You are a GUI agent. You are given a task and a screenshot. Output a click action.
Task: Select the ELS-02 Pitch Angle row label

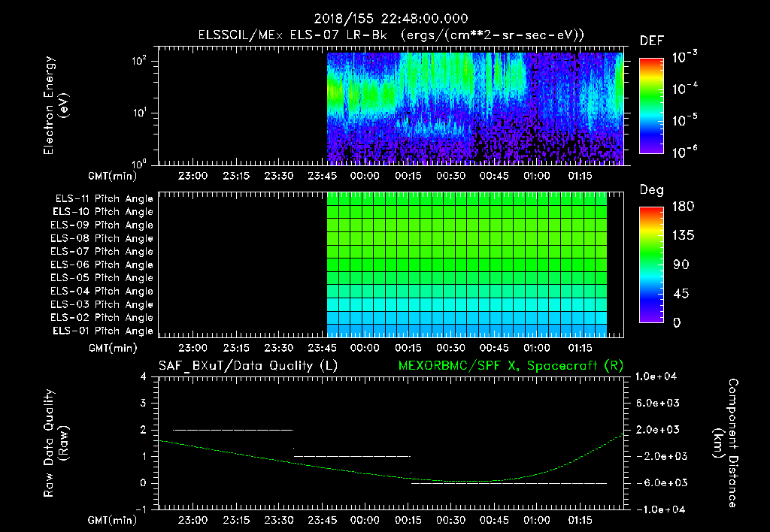click(x=102, y=318)
